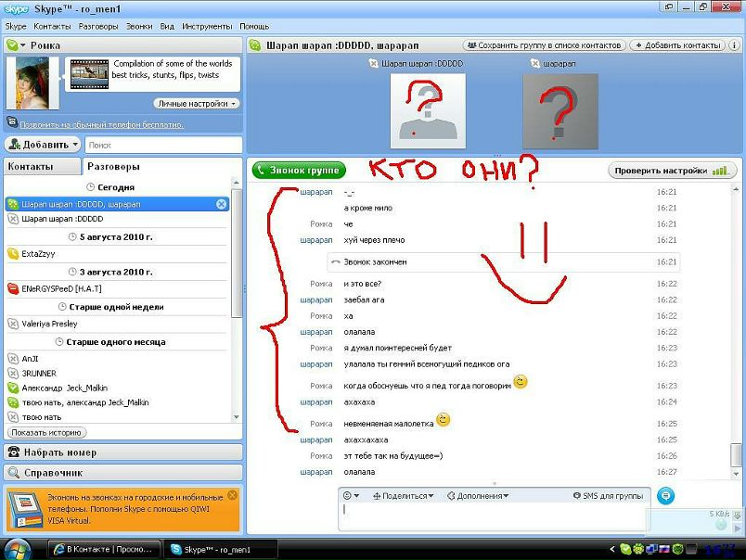The width and height of the screenshot is (746, 560).
Task: Open the Справочник directory search panel
Action: click(x=122, y=473)
